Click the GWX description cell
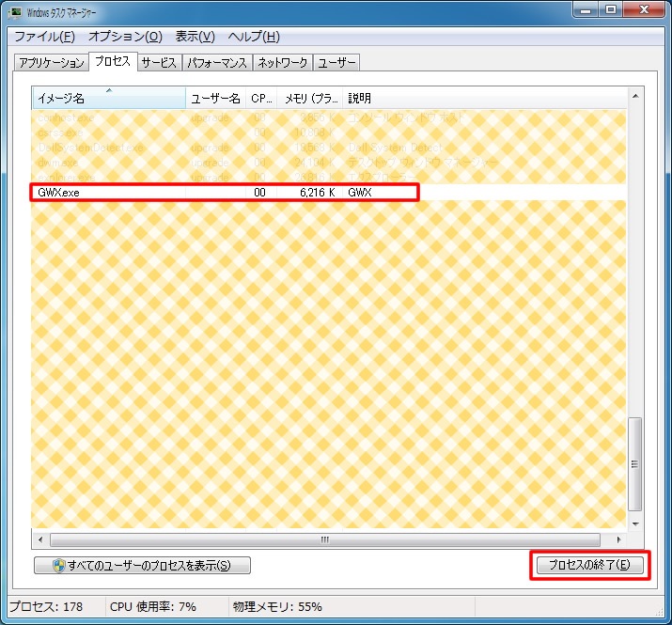 tap(360, 193)
